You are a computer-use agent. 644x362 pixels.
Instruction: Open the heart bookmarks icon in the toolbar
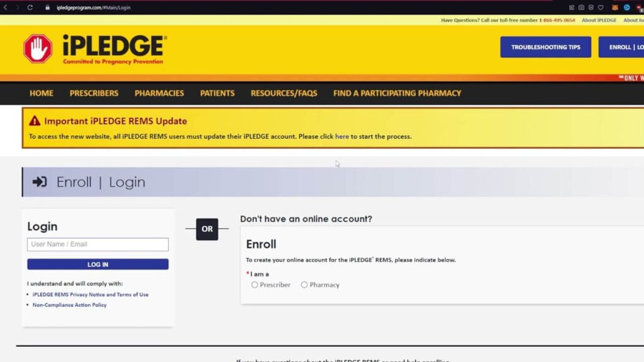[x=601, y=7]
